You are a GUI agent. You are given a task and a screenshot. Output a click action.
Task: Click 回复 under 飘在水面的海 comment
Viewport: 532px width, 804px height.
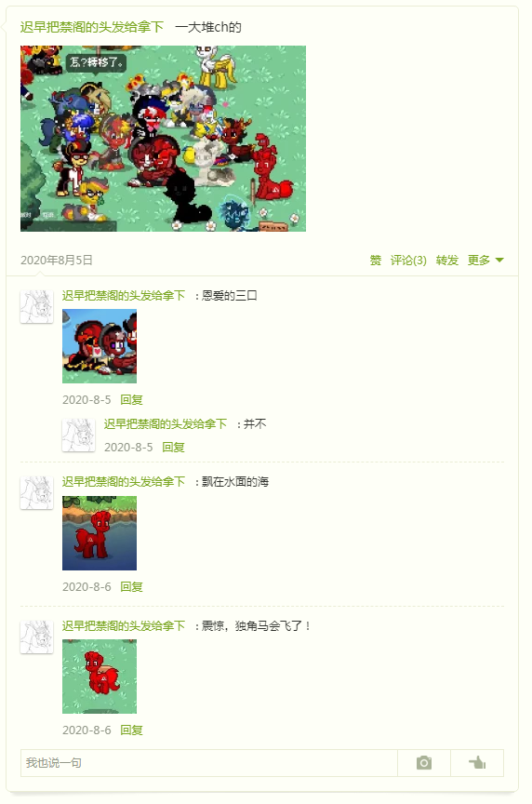(x=131, y=586)
